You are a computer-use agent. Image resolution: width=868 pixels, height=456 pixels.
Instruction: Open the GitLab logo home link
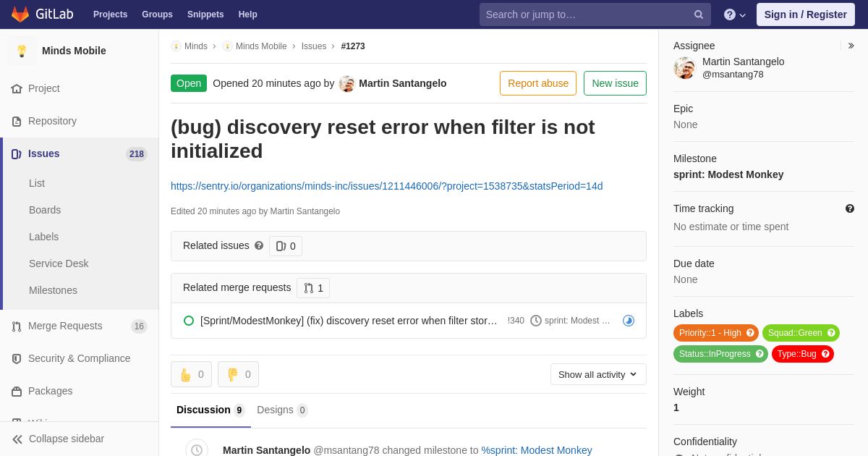pyautogui.click(x=41, y=14)
